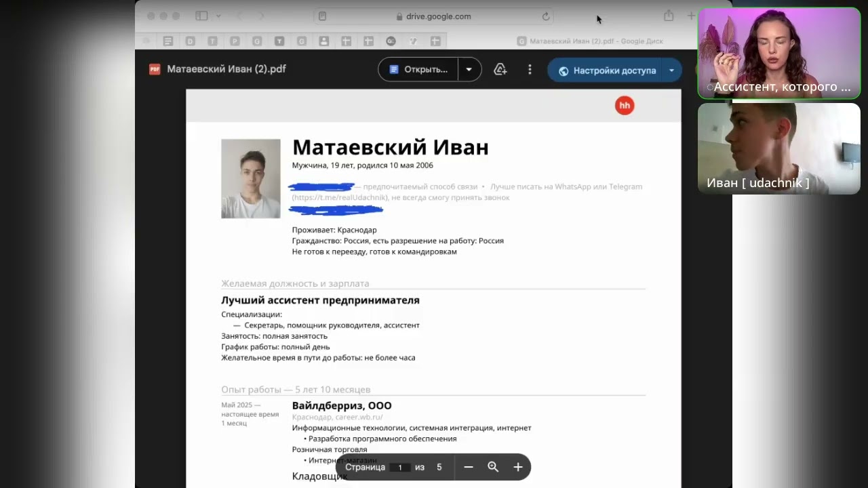Viewport: 868px width, 488px height.
Task: Select the first pinned tab with document lines icon
Action: 167,41
